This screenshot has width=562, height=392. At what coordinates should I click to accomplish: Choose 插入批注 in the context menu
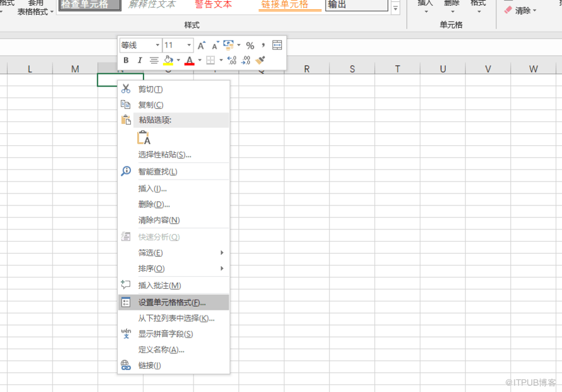point(159,286)
